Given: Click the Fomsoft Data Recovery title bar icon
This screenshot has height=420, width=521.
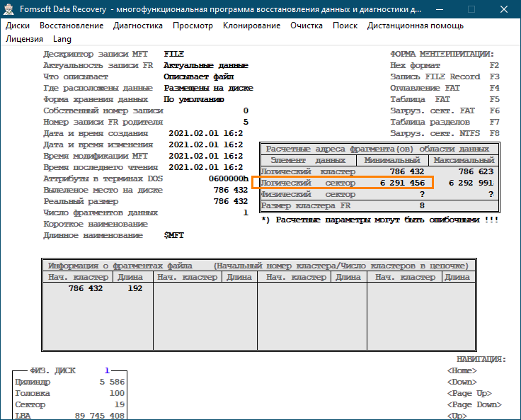Looking at the screenshot, I should pos(8,9).
